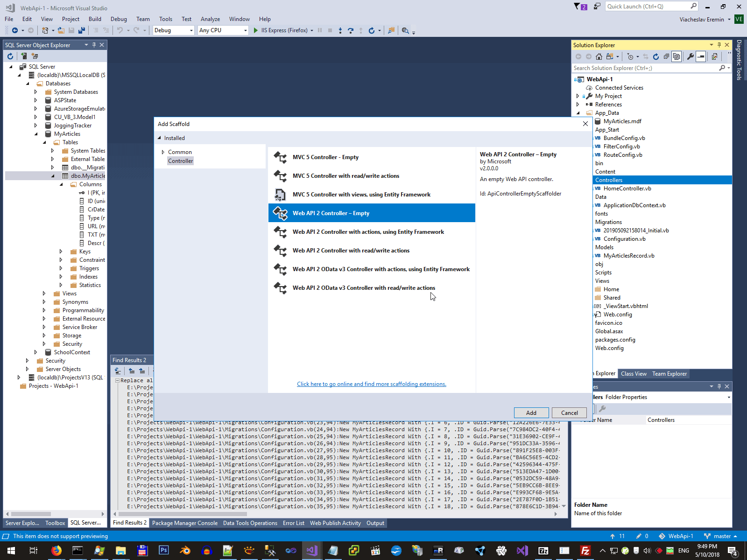
Task: Open the Build menu
Action: pos(95,19)
